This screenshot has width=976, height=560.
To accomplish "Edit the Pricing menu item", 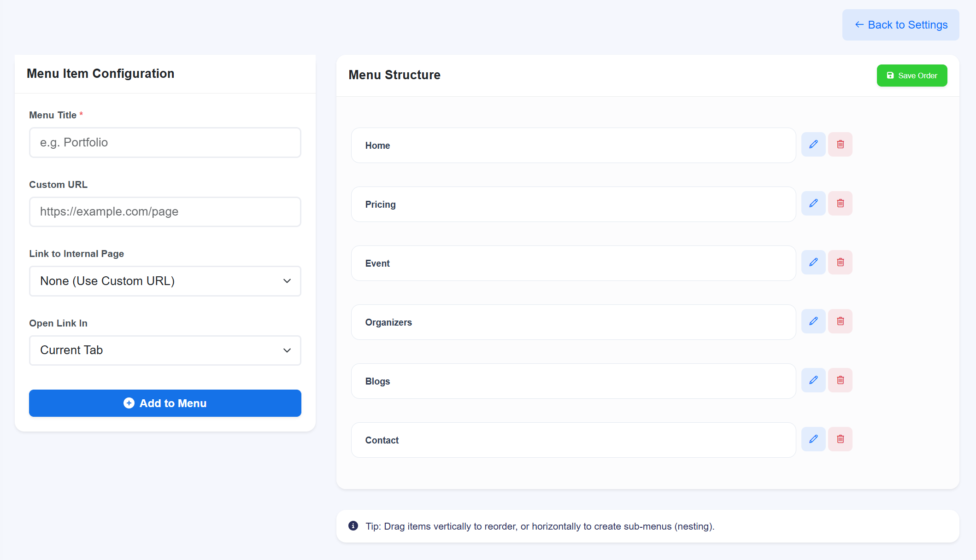I will coord(813,203).
